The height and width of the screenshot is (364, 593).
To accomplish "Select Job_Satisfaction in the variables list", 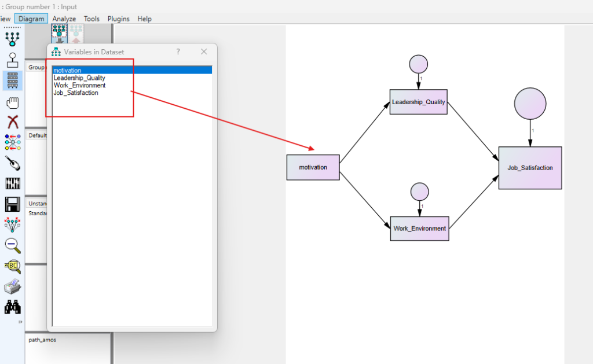I will click(x=76, y=93).
